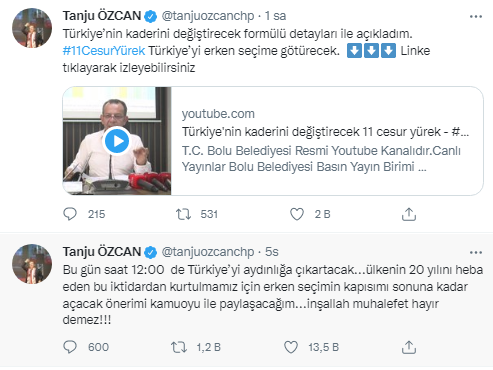Reply to the second tweet with 600 replies
This screenshot has width=493, height=370.
[70, 347]
